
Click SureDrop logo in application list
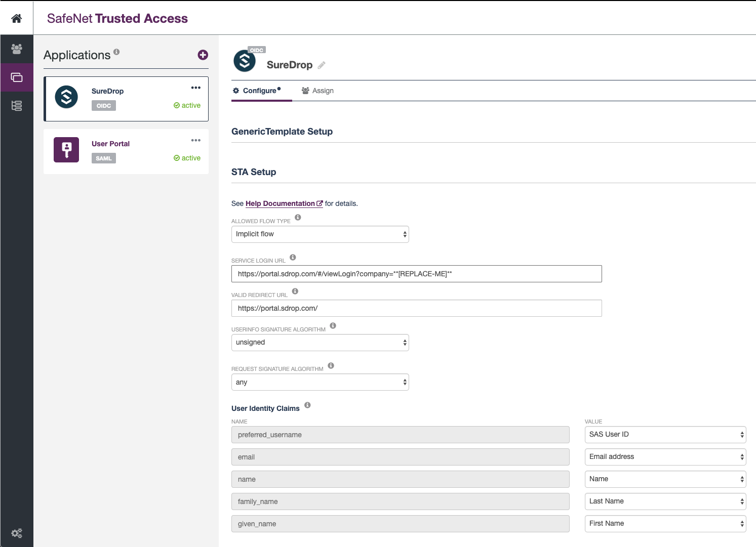pos(66,97)
